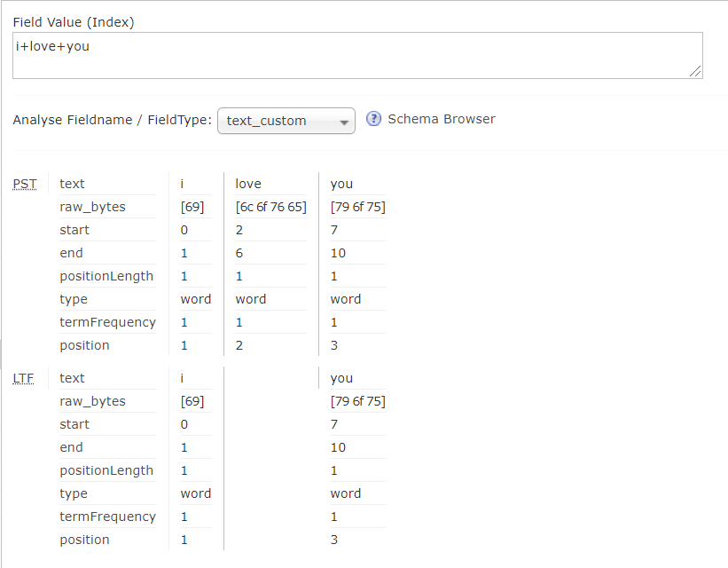Click the positionLength label in LTF section

coord(106,470)
